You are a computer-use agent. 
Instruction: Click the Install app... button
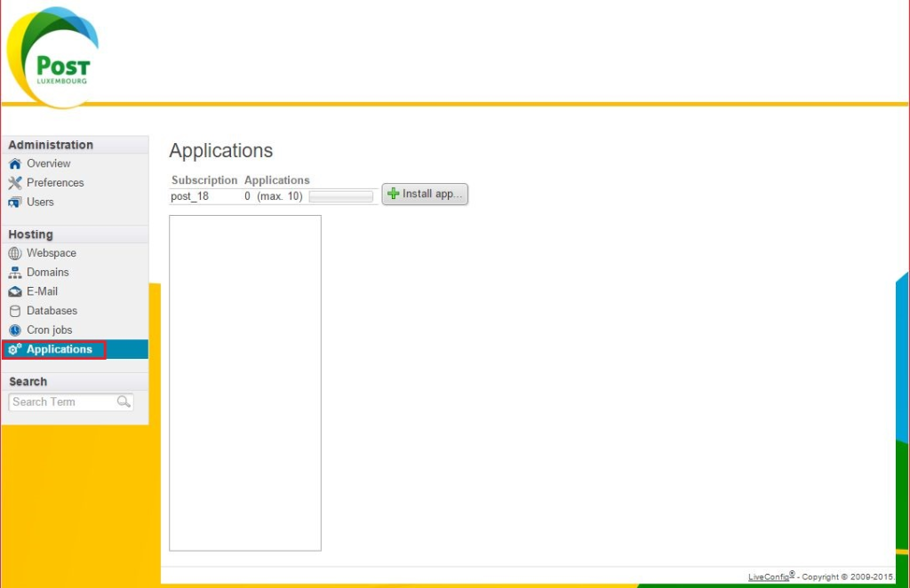(425, 194)
